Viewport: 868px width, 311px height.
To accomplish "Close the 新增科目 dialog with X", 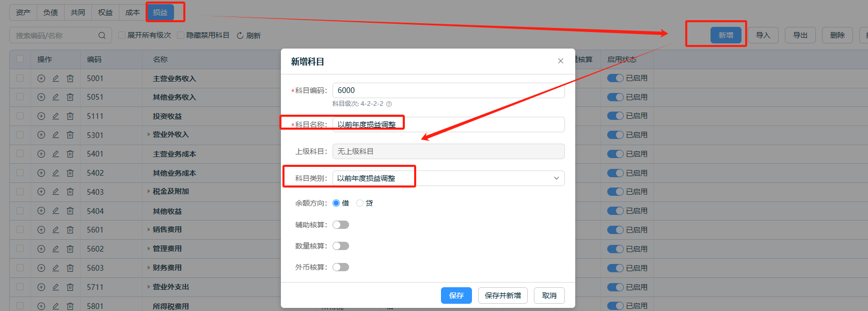I will [x=560, y=61].
